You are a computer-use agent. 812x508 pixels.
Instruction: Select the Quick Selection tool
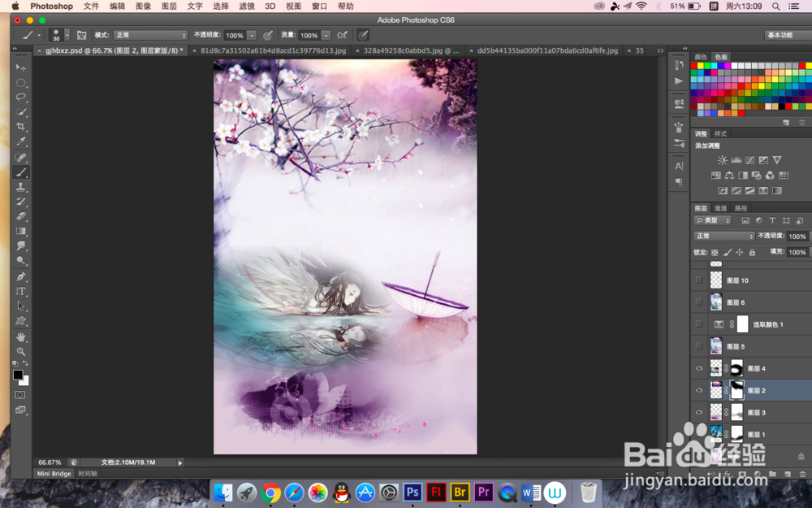(21, 111)
